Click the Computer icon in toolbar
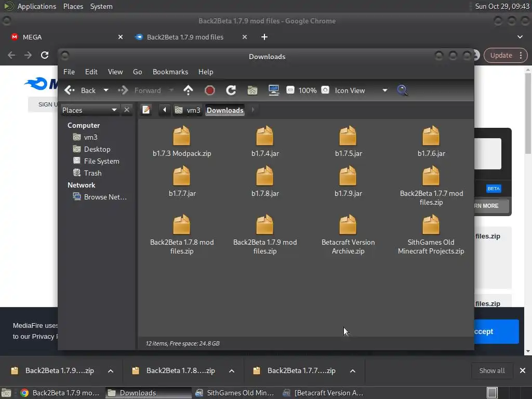Image resolution: width=532 pixels, height=399 pixels. [x=274, y=90]
